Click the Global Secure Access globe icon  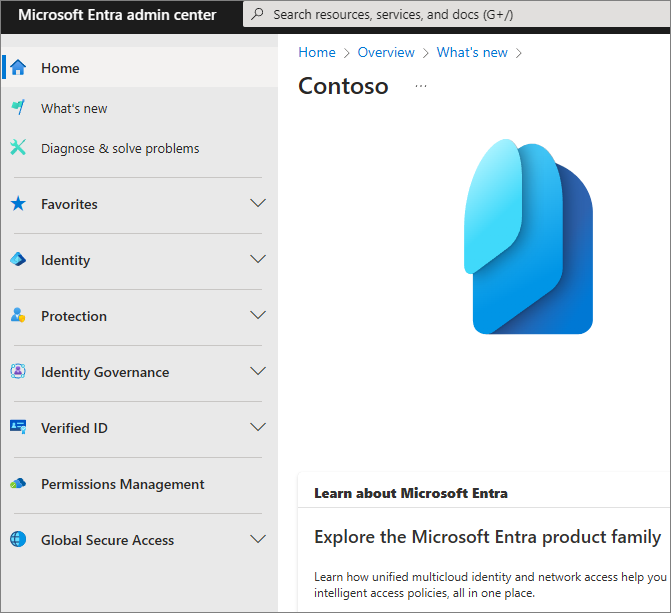click(18, 539)
